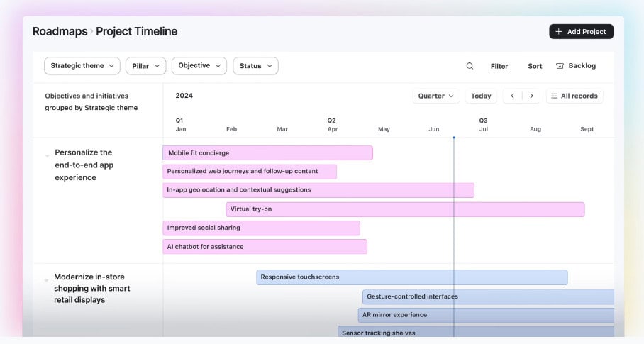This screenshot has width=644, height=344.
Task: Go to previous period with left chevron
Action: [513, 96]
